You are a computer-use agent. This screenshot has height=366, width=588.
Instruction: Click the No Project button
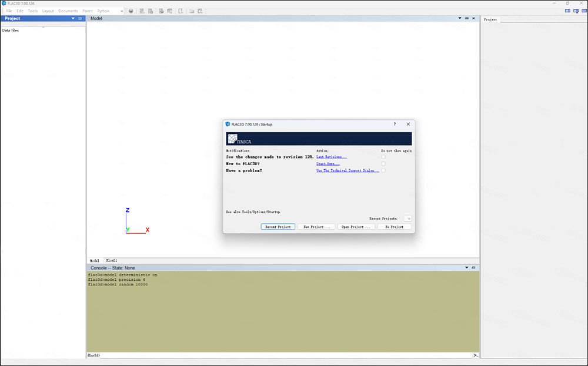coord(395,227)
